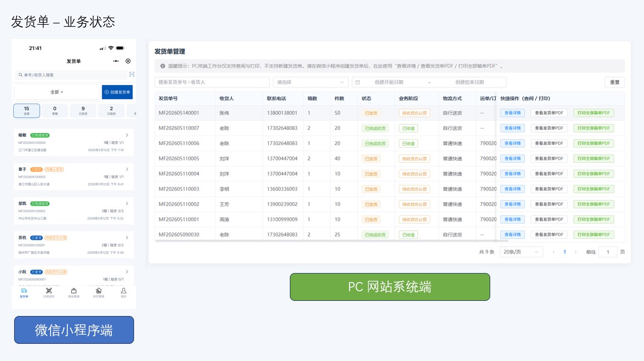
Task: Select the 15 全部 status tab
Action: [26, 111]
